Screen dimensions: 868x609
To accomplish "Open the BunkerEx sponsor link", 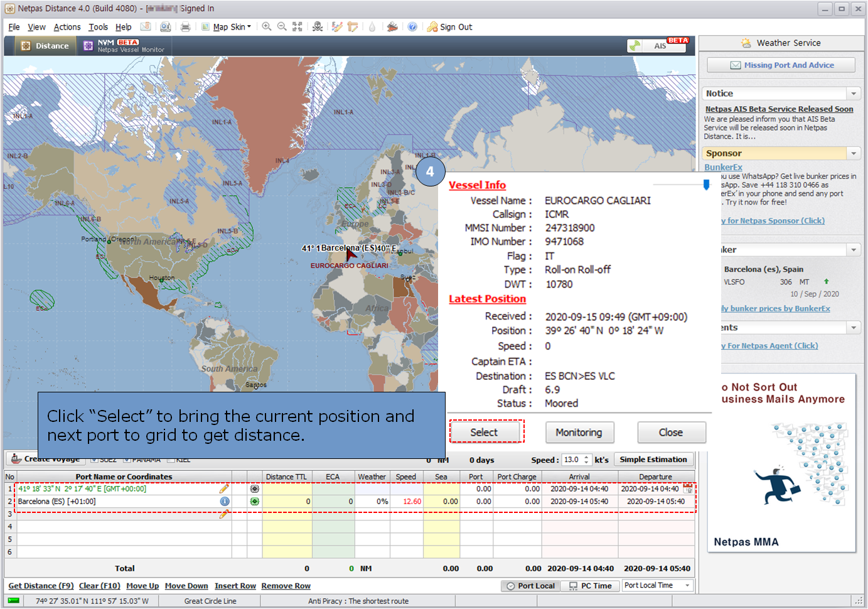I will click(723, 167).
